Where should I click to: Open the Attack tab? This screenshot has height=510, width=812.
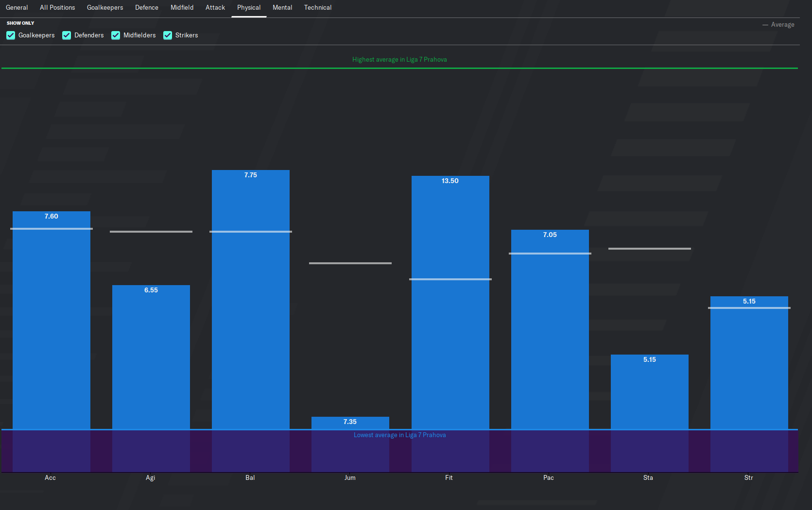point(215,8)
